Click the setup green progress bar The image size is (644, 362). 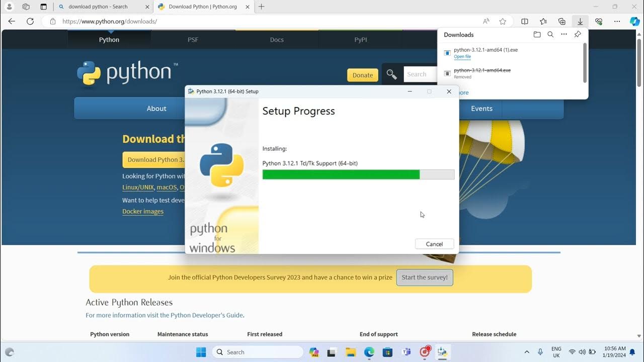pos(358,174)
